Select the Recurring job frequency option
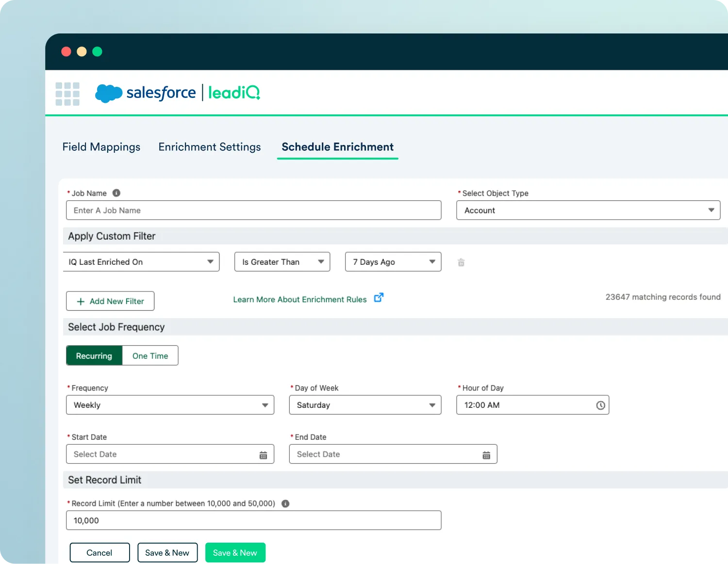The image size is (728, 564). 94,355
